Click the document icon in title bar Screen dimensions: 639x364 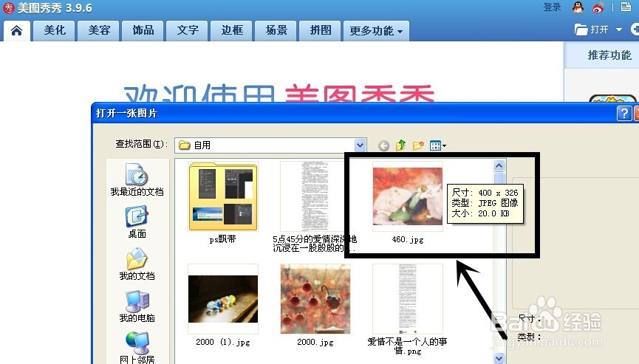[626, 7]
